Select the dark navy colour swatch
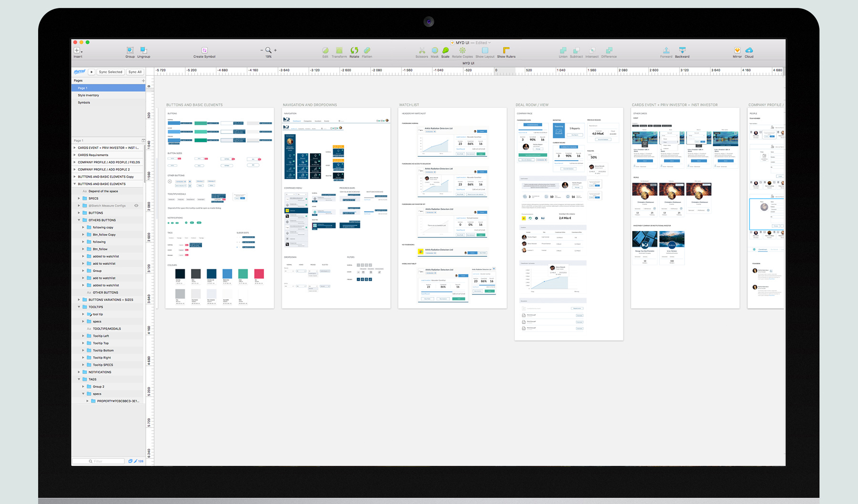 180,273
